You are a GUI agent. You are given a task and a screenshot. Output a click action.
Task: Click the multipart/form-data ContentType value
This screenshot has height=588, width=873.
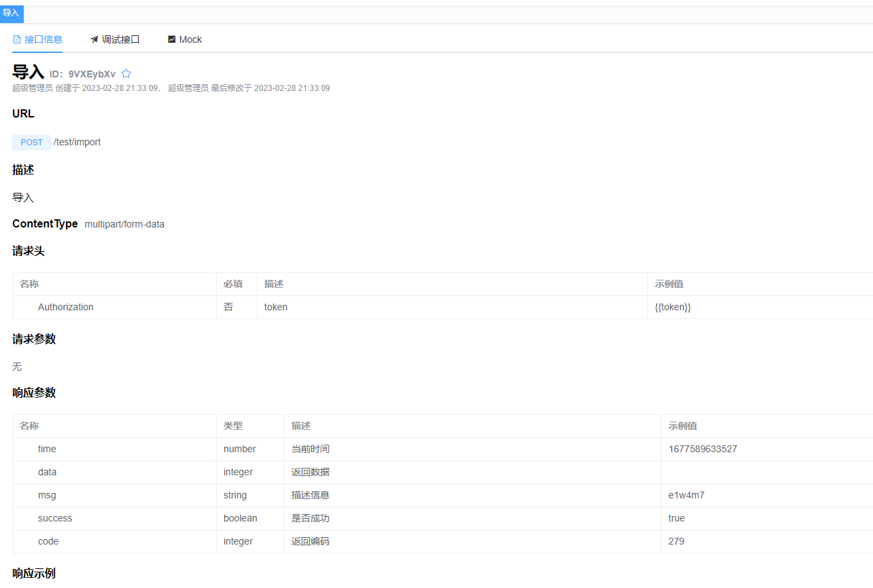[x=124, y=223]
